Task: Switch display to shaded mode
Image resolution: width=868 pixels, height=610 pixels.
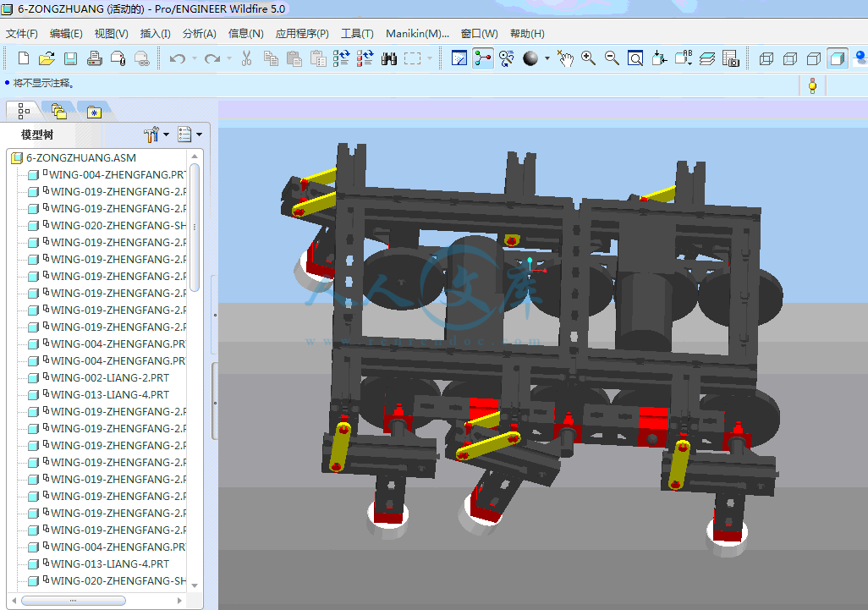Action: 838,58
